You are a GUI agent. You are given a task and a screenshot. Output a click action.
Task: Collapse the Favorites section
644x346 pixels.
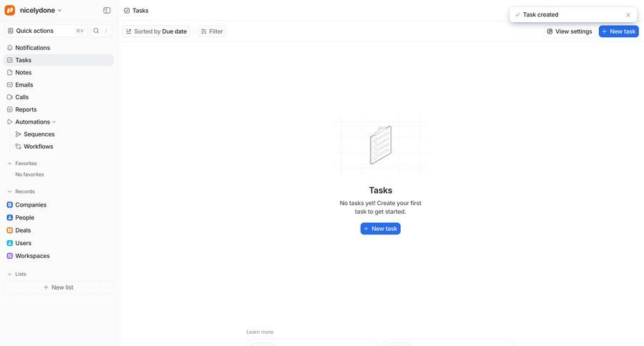(x=10, y=164)
